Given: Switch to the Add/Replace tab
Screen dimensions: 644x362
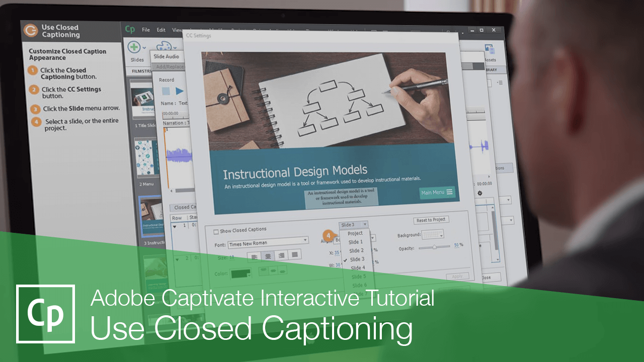Looking at the screenshot, I should point(171,66).
